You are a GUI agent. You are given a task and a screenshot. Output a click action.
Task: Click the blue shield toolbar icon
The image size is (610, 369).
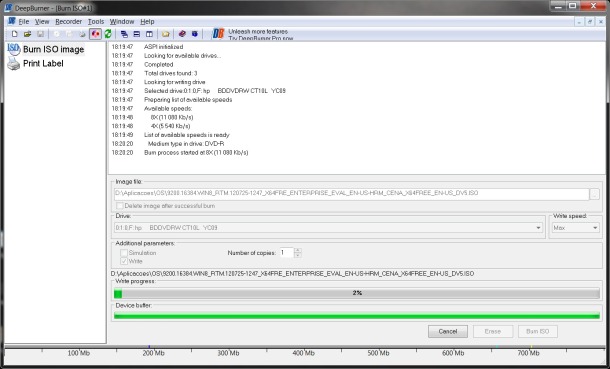[x=195, y=34]
